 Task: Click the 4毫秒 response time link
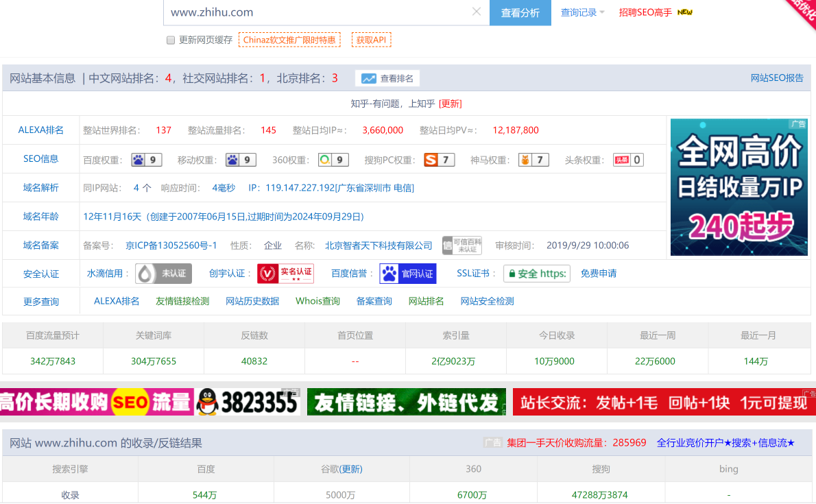click(x=224, y=188)
